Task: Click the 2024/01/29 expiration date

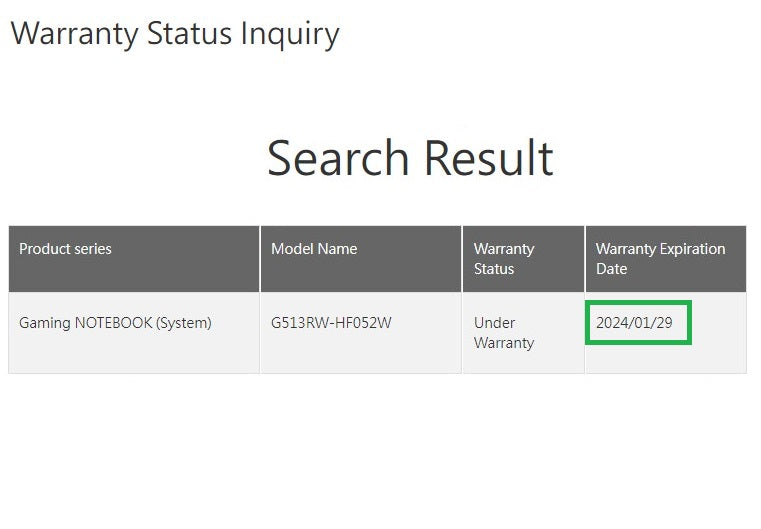Action: [x=634, y=323]
